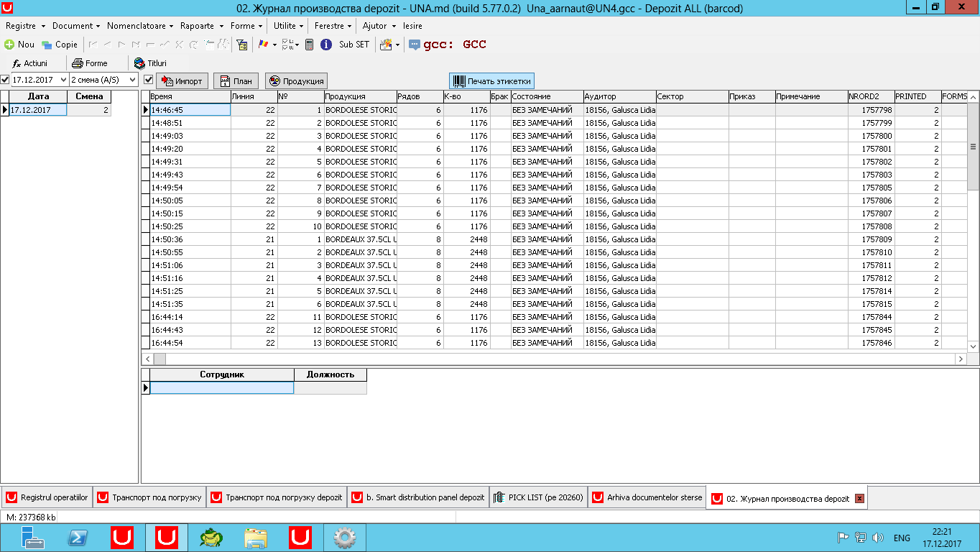Open the filter icon in toolbar
The image size is (980, 552).
pyautogui.click(x=243, y=45)
